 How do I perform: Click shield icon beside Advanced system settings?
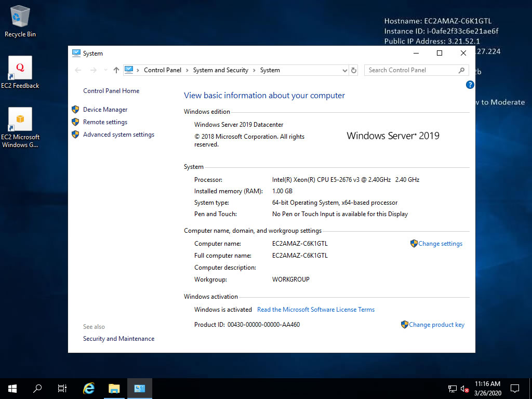[75, 135]
